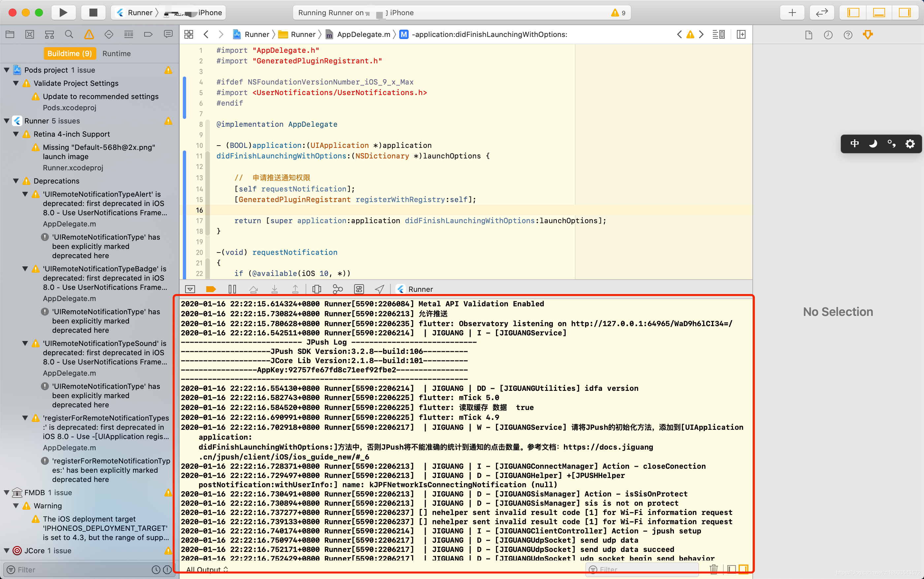Click the Pause program execution button
Viewport: 924px width, 579px height.
click(232, 289)
